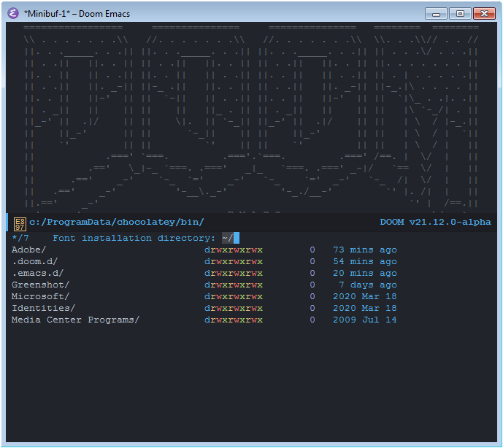Click size 0 in Identities/ row
Screen dimensions: 503x448
tap(312, 308)
